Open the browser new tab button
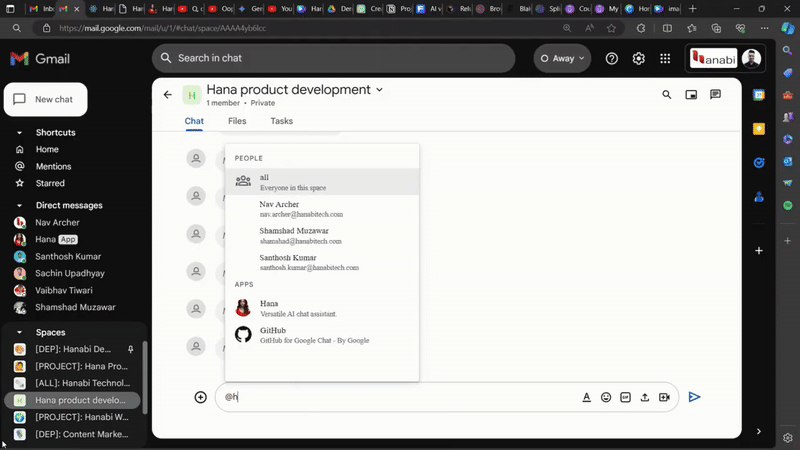 point(692,9)
